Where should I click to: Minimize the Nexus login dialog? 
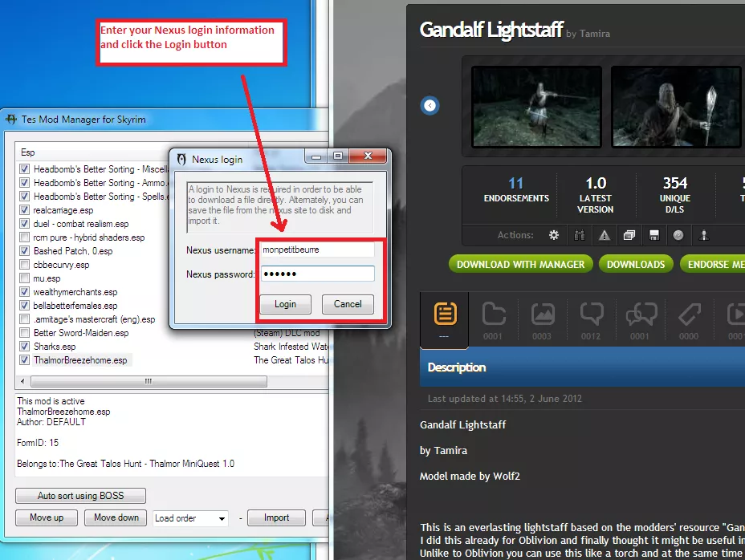[x=316, y=156]
